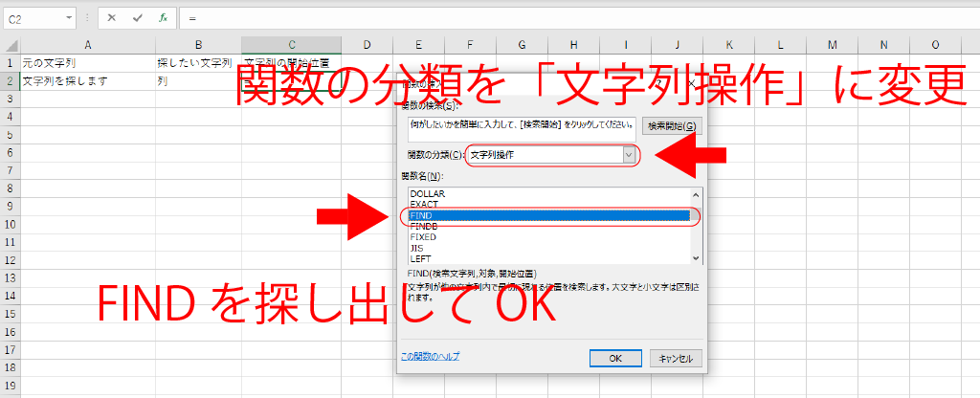Viewport: 980px width, 398px height.
Task: Click the function list scroll-down arrow
Action: click(x=697, y=258)
